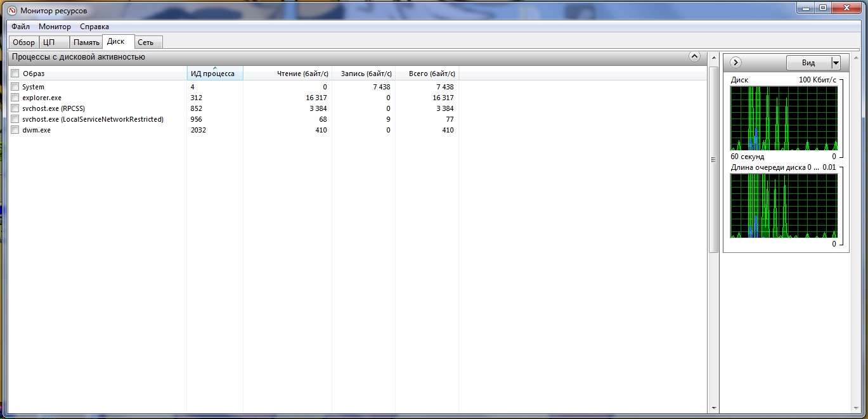Open the ЦП tab
Image resolution: width=868 pixels, height=419 pixels.
point(49,42)
